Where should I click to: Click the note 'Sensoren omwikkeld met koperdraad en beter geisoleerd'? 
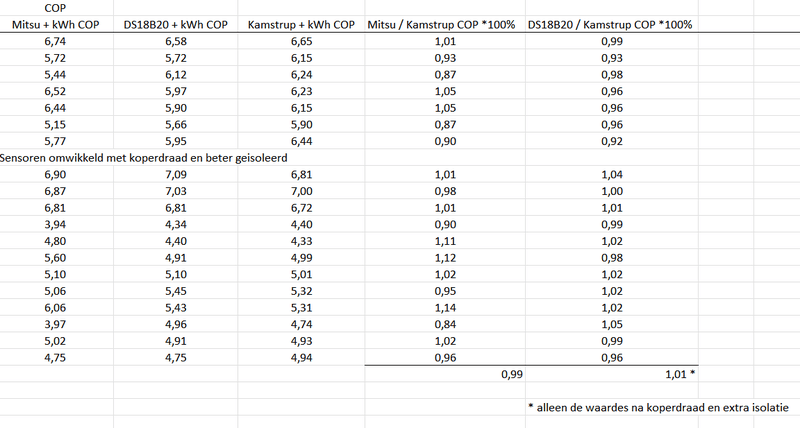pos(143,158)
